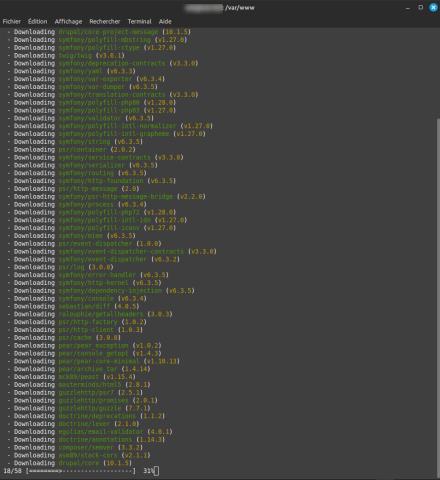
Task: Open the Fichier menu
Action: pyautogui.click(x=11, y=21)
